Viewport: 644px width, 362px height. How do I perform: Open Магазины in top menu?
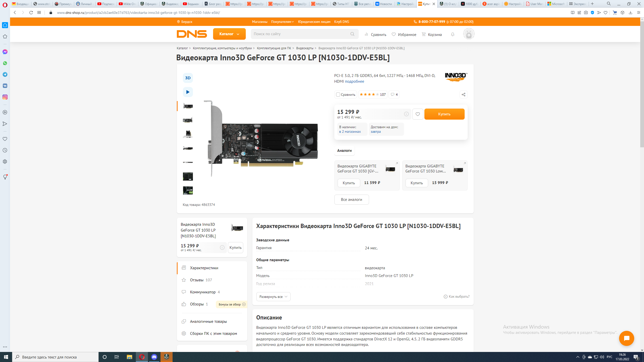coord(260,22)
